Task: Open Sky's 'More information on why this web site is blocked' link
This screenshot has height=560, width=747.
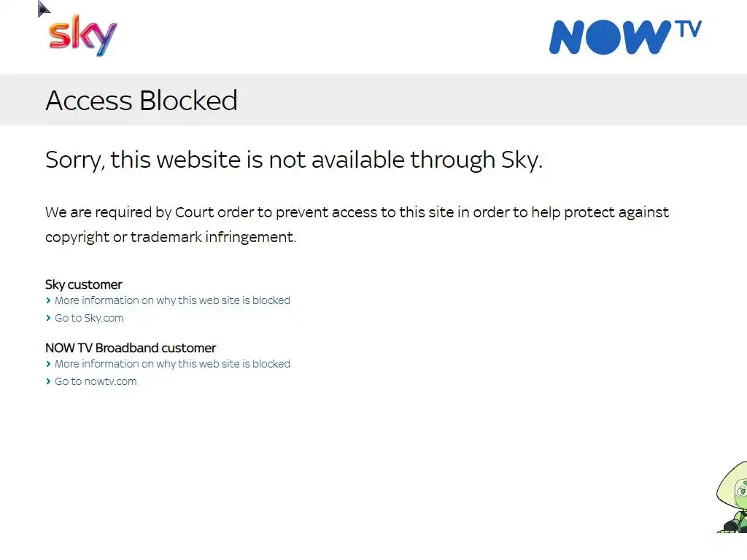Action: point(172,300)
